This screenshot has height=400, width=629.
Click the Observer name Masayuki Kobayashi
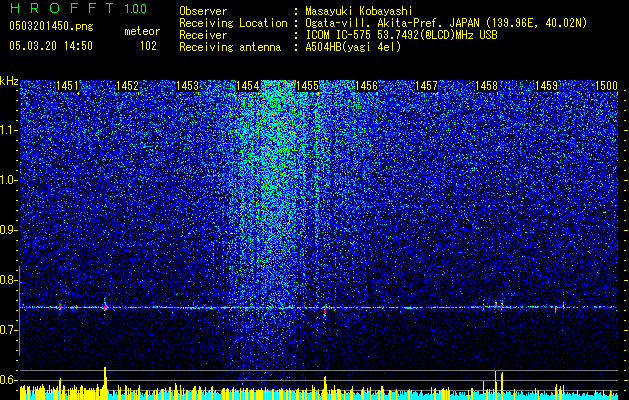tap(359, 11)
